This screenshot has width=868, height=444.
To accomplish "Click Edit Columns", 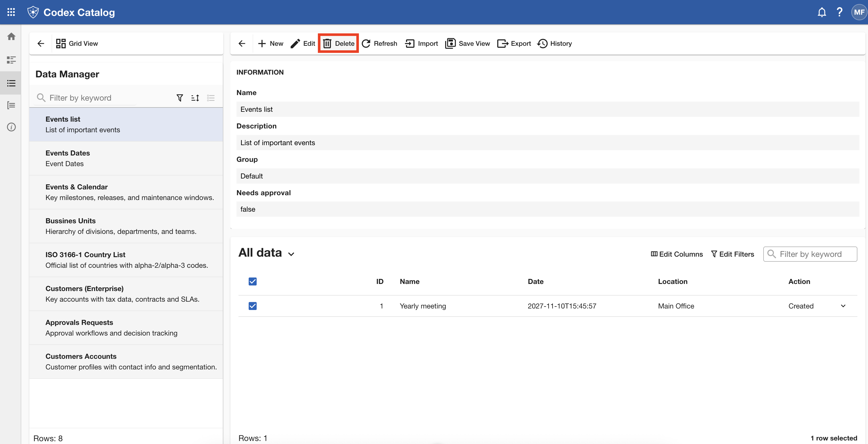I will click(677, 254).
